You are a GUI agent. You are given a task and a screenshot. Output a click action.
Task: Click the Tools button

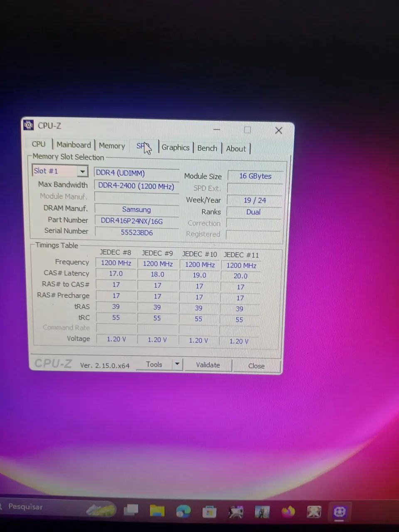(154, 364)
